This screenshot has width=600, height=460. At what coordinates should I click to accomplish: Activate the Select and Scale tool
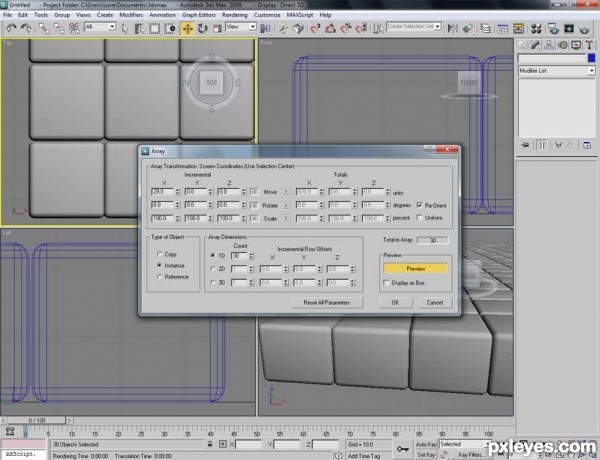(x=217, y=28)
